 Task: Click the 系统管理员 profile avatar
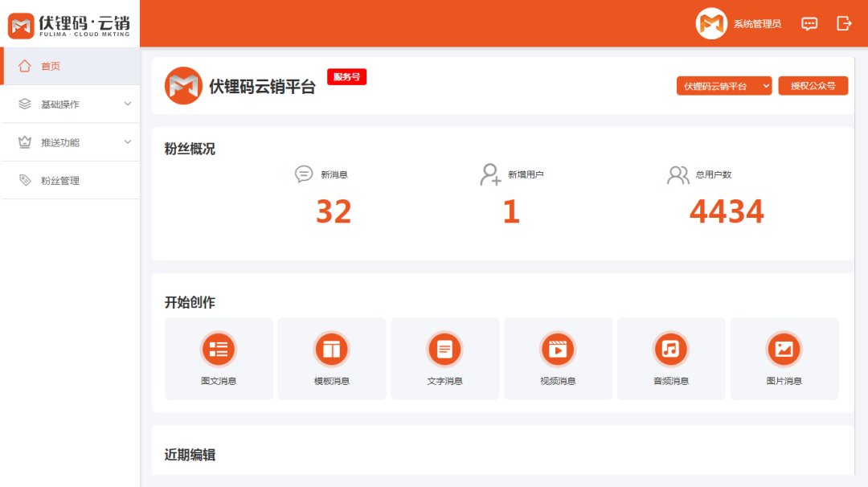coord(710,23)
